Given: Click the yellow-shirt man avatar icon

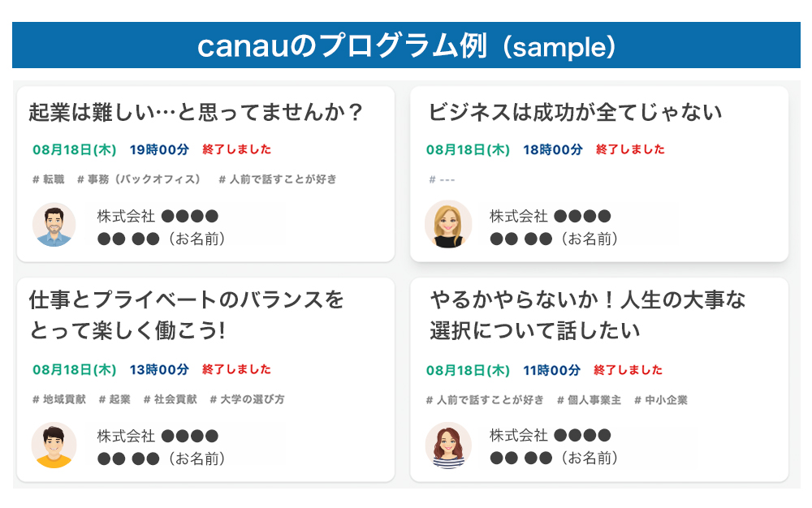Looking at the screenshot, I should (x=54, y=446).
